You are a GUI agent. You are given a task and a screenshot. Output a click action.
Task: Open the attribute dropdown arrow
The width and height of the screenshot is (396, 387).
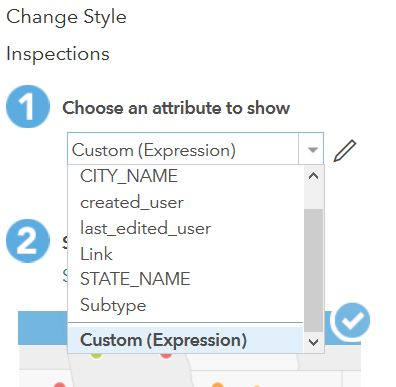coord(312,150)
